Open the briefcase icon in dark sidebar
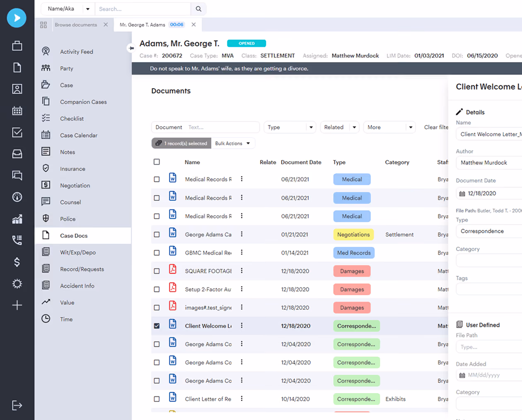Image resolution: width=522 pixels, height=420 pixels. [17, 46]
